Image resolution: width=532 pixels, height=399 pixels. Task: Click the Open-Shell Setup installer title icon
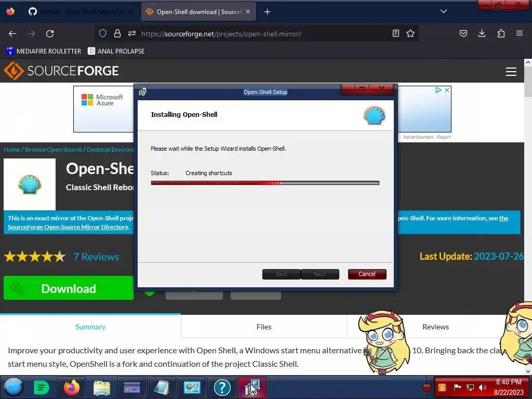(x=143, y=92)
